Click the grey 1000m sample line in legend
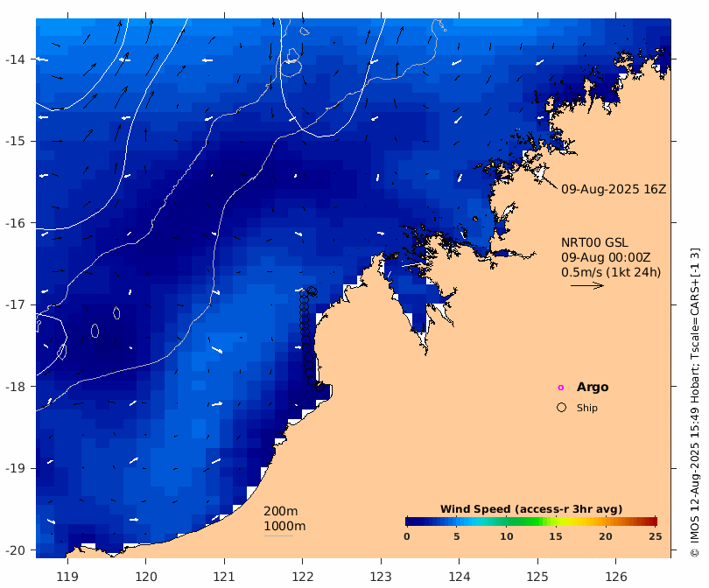 (278, 536)
